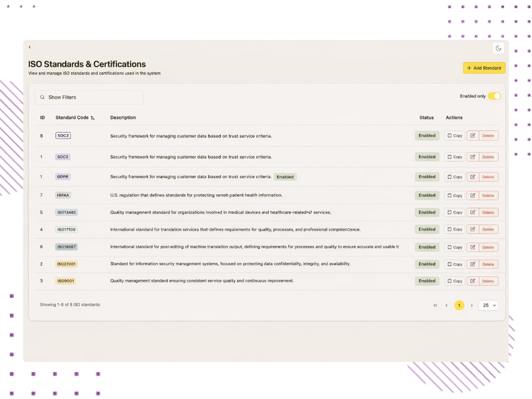Click the ID column header
Screen dimensions: 532x399
tap(43, 118)
